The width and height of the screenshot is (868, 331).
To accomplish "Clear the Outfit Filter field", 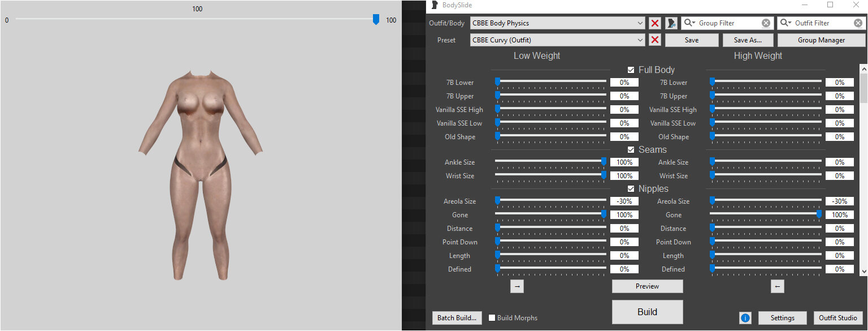I will tap(858, 23).
